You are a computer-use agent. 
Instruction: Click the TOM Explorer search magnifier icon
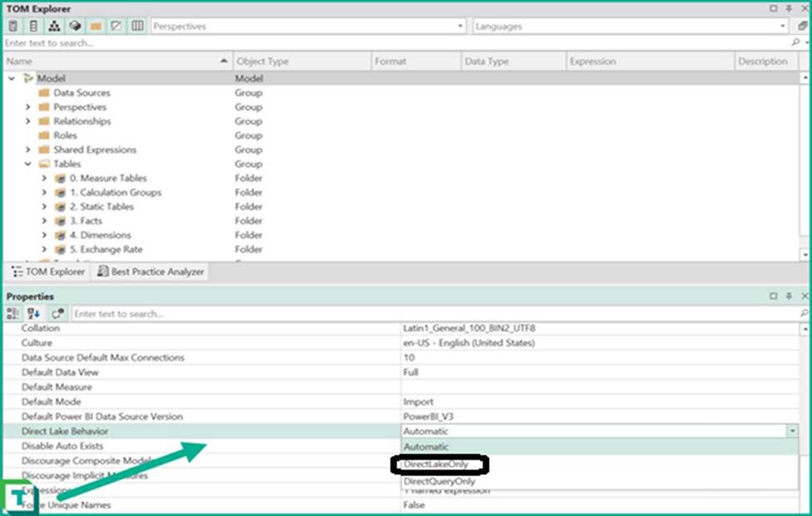(796, 43)
